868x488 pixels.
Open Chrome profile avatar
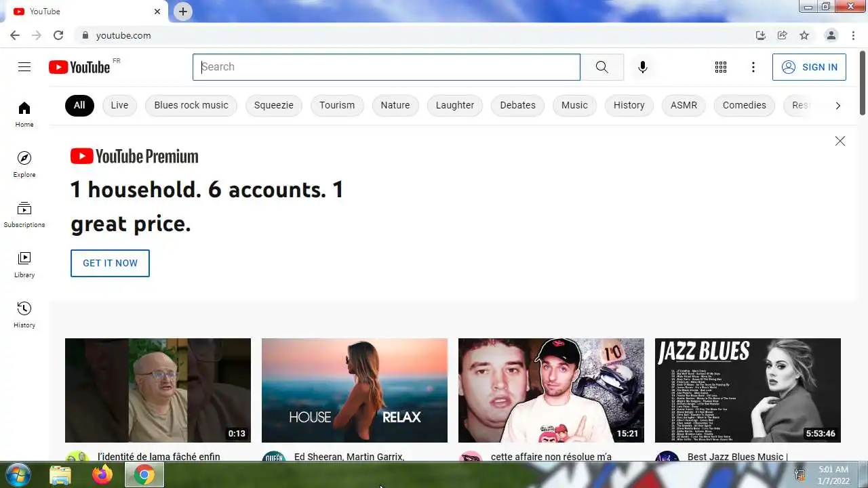(831, 35)
